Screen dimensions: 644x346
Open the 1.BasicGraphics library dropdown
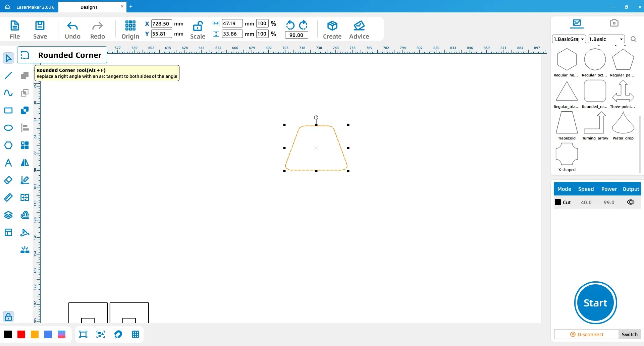569,39
